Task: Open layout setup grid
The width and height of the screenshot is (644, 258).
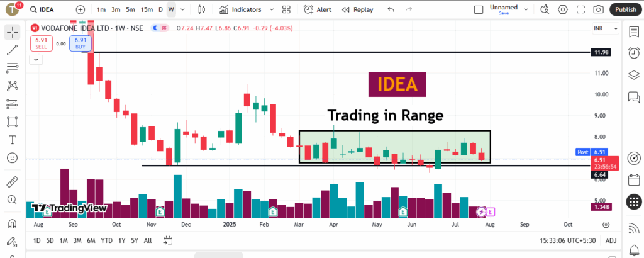Action: tap(286, 9)
